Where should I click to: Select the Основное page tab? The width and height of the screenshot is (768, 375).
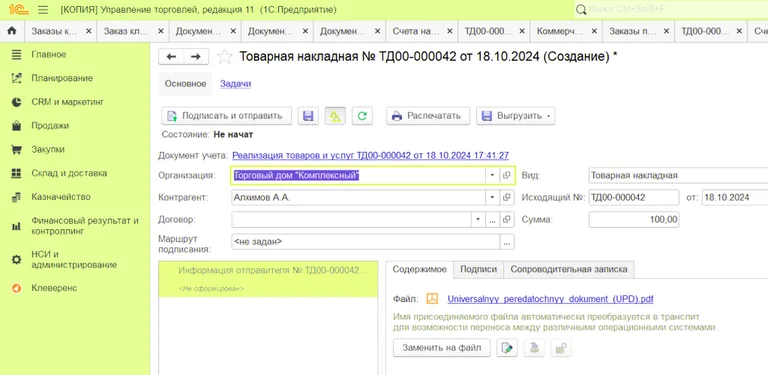pos(185,84)
